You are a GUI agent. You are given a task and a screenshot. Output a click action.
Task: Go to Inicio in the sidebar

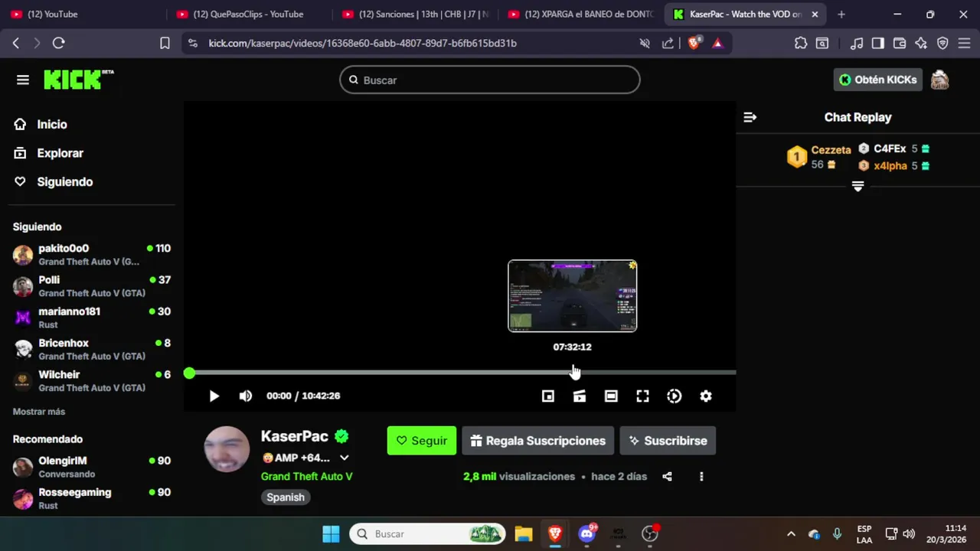click(x=52, y=124)
